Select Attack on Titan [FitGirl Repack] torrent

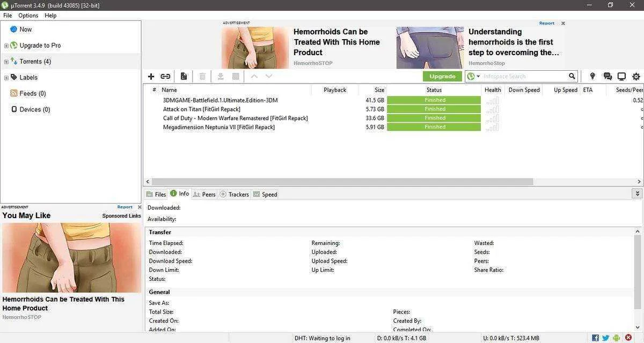pyautogui.click(x=202, y=109)
